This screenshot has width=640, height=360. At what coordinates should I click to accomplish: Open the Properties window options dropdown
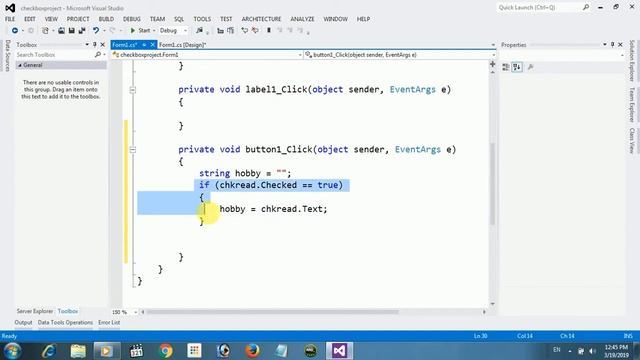[x=604, y=44]
